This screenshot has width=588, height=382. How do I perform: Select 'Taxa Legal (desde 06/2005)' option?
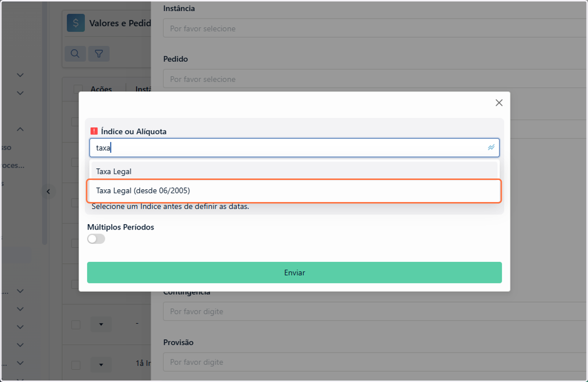pos(294,191)
